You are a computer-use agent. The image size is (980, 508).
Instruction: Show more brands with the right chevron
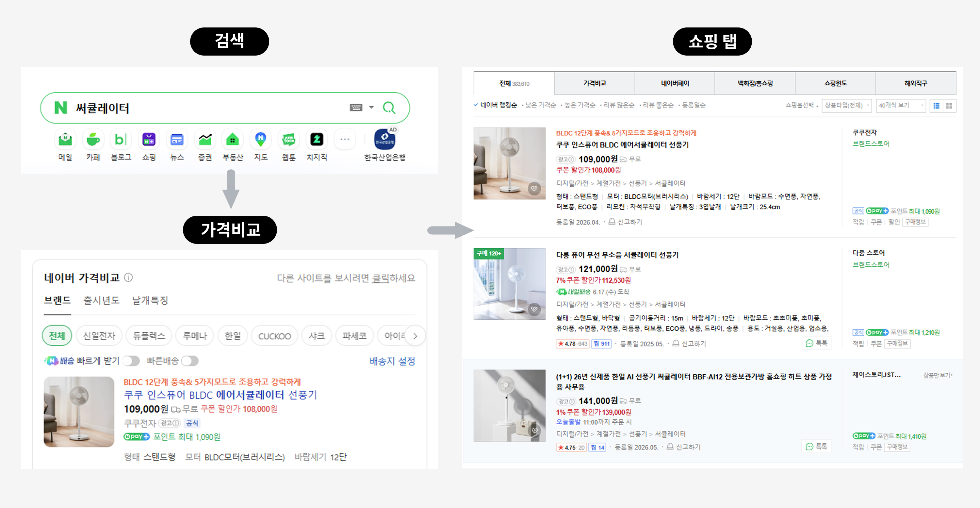click(x=415, y=336)
